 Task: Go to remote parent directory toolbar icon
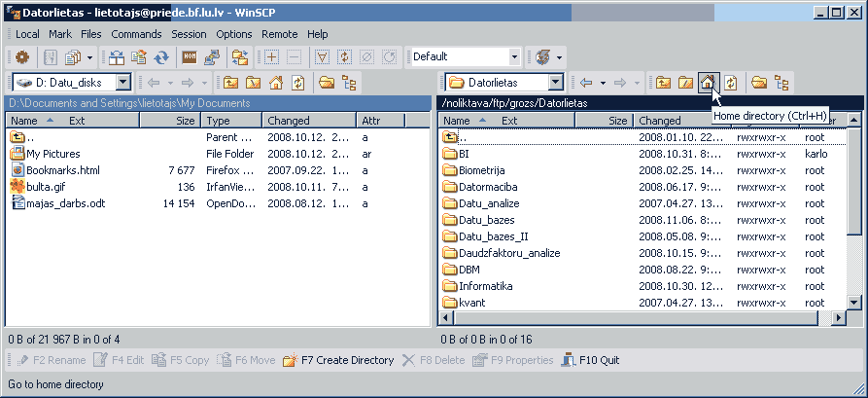[x=663, y=83]
